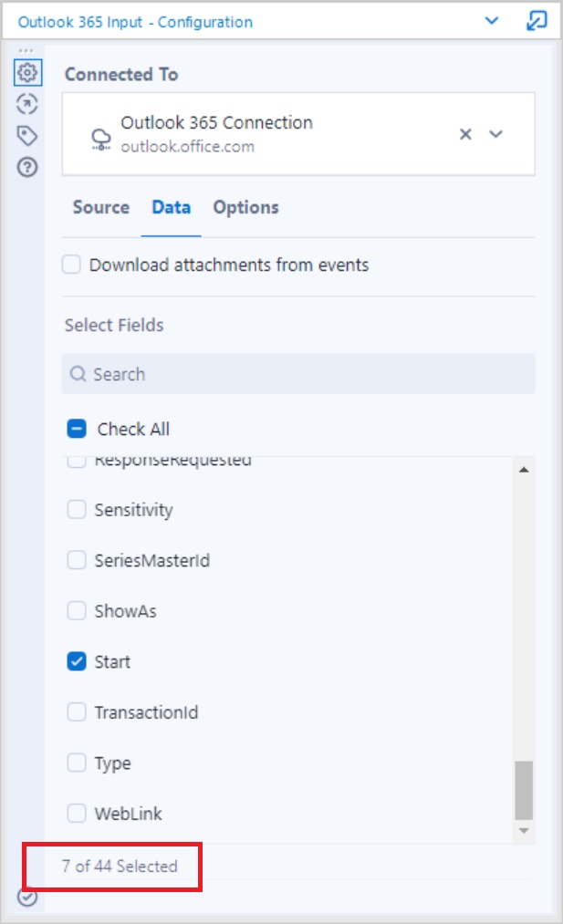Click the field list scrollbar thumb
The image size is (563, 924).
tap(524, 790)
